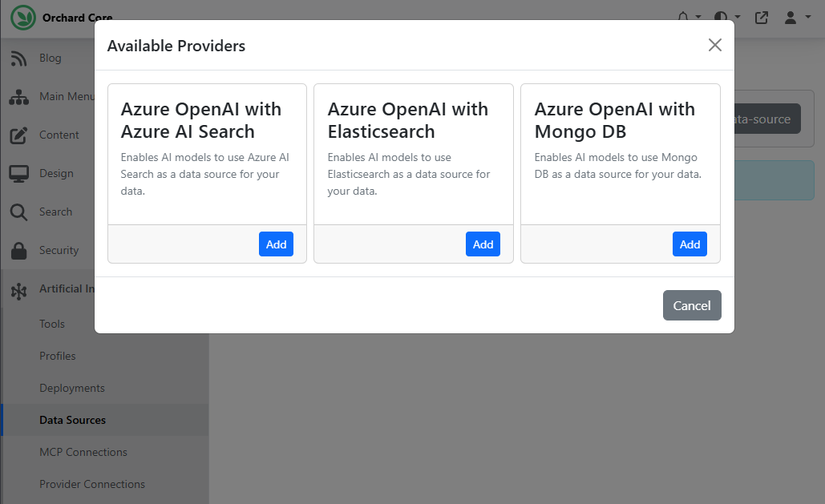Open Profiles in the sidebar menu
The height and width of the screenshot is (504, 825).
pos(58,357)
